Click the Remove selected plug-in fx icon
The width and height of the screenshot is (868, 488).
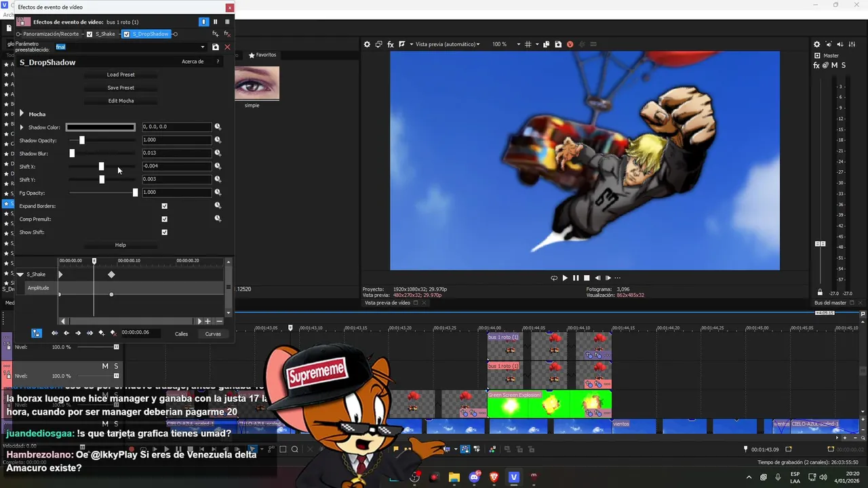(227, 34)
